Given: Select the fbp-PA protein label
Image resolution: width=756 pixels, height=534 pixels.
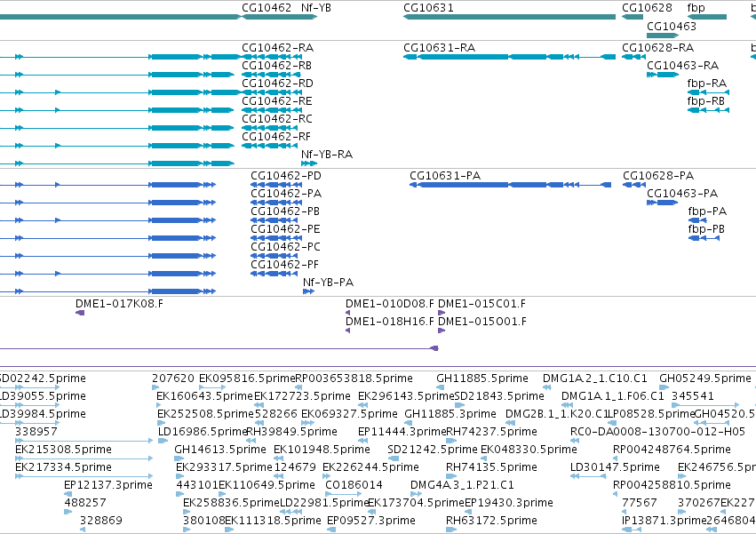Looking at the screenshot, I should [707, 211].
